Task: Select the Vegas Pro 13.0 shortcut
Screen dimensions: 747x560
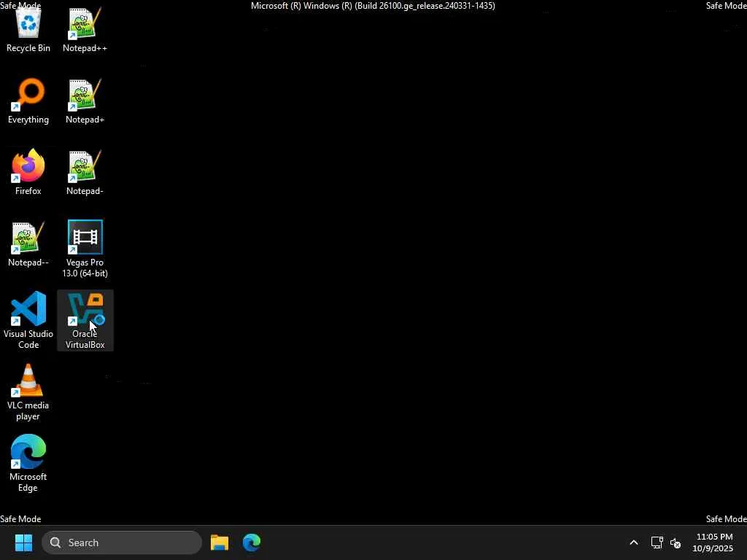Action: click(85, 249)
